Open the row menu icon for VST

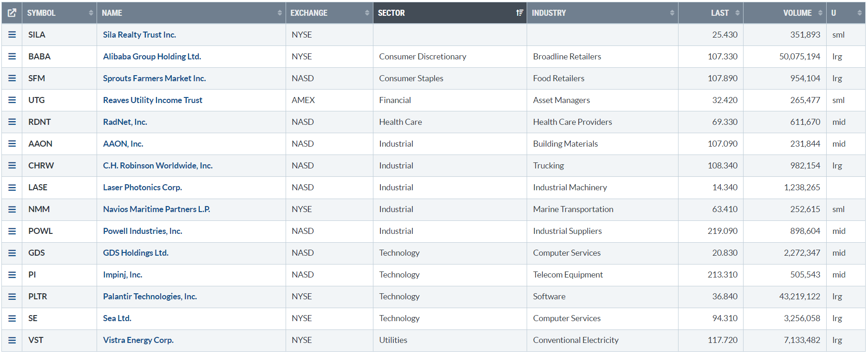[12, 340]
